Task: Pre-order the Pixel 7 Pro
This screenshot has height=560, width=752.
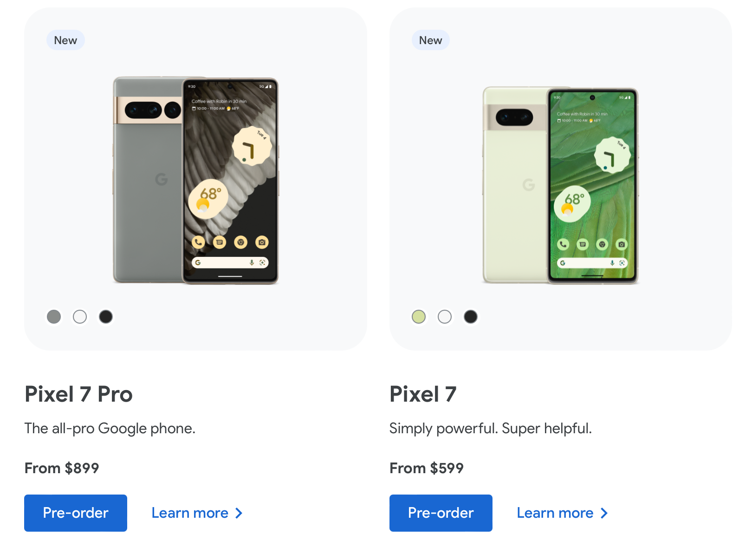Action: coord(76,513)
